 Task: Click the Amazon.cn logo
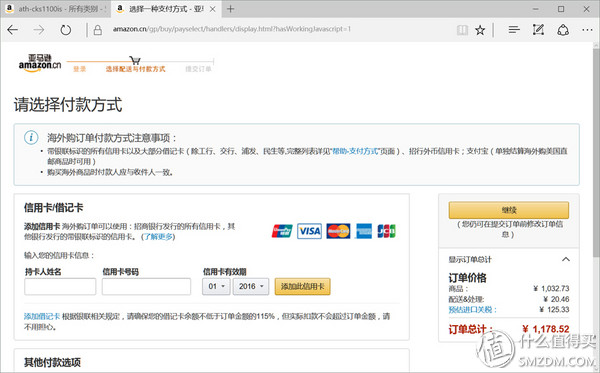click(x=40, y=63)
